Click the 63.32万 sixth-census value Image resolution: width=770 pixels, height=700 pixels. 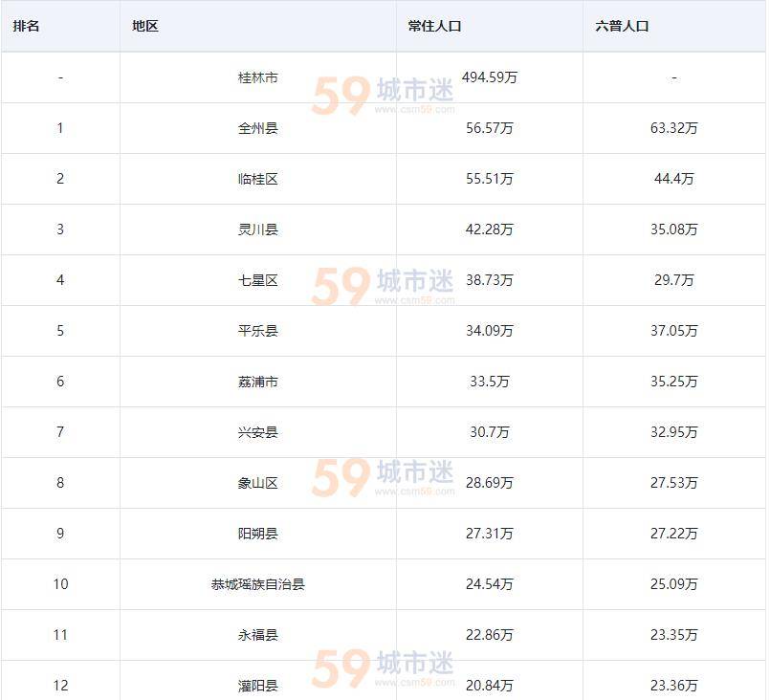674,128
